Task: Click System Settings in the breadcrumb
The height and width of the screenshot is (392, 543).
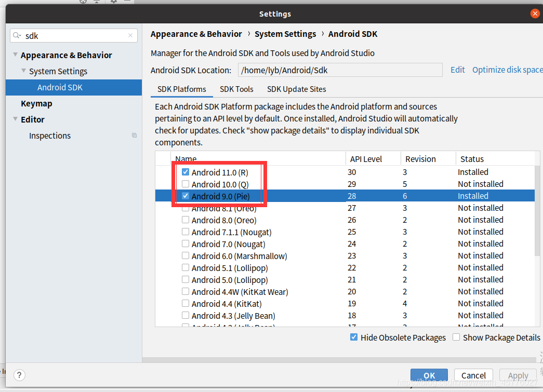Action: coord(285,34)
